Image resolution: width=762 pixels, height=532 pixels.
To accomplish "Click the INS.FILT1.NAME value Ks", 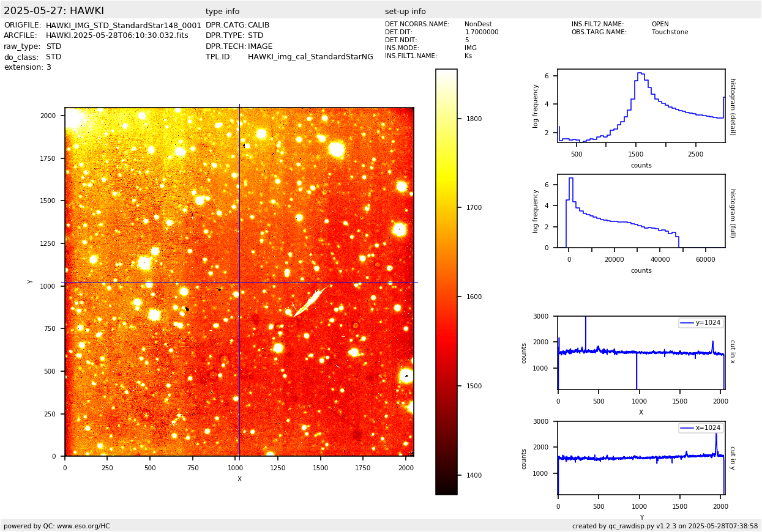I will tap(468, 56).
